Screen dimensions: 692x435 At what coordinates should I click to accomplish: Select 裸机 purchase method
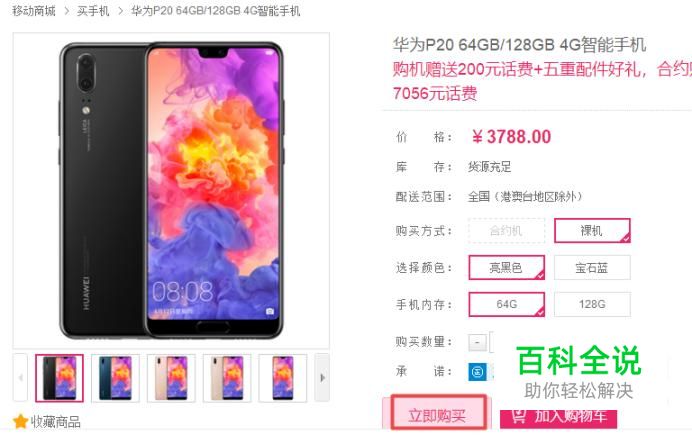point(592,231)
